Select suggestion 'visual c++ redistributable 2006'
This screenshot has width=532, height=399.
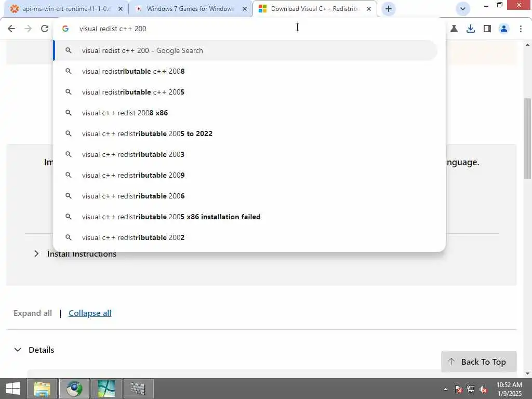(246, 196)
